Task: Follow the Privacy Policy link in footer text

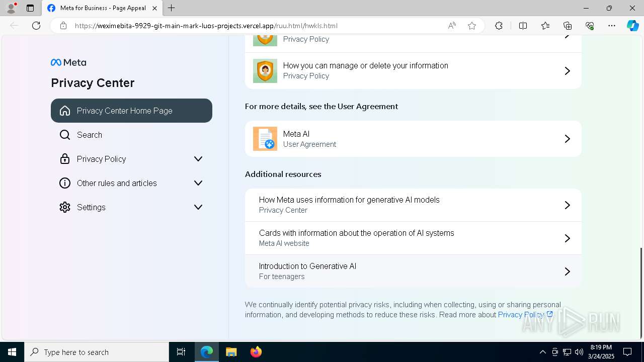Action: point(525,315)
